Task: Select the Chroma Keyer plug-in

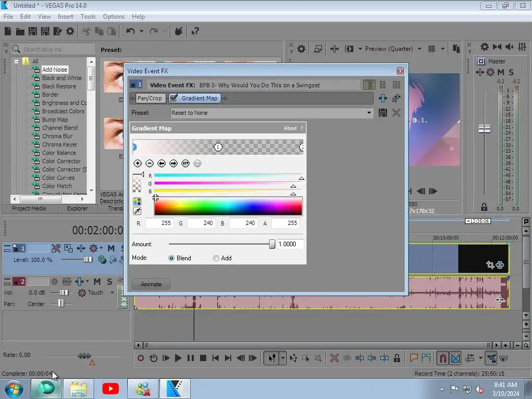Action: 59,144
